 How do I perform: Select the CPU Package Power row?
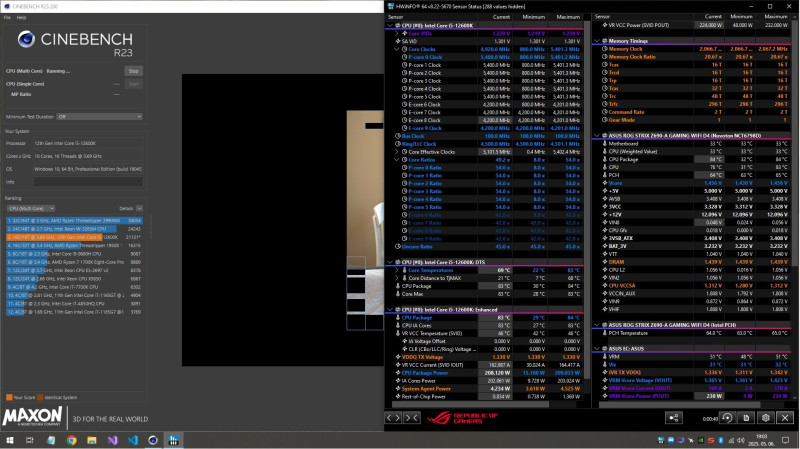[x=484, y=373]
